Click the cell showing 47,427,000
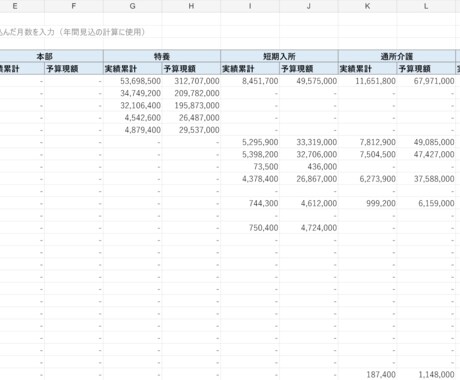This screenshot has height=380, width=460. [x=426, y=154]
